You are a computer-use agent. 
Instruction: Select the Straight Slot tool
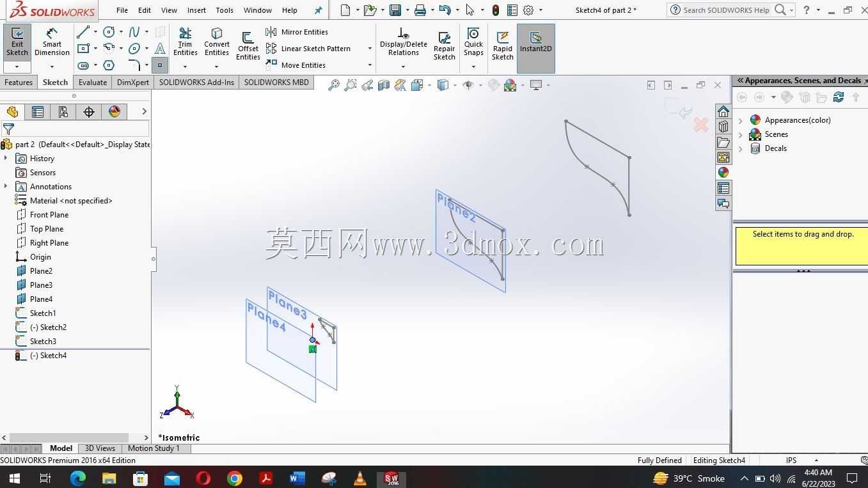83,65
